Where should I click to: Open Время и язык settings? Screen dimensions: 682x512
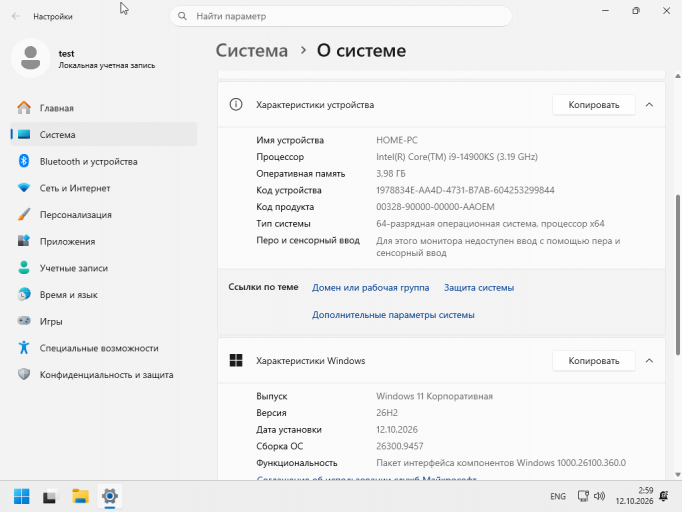coord(104,294)
